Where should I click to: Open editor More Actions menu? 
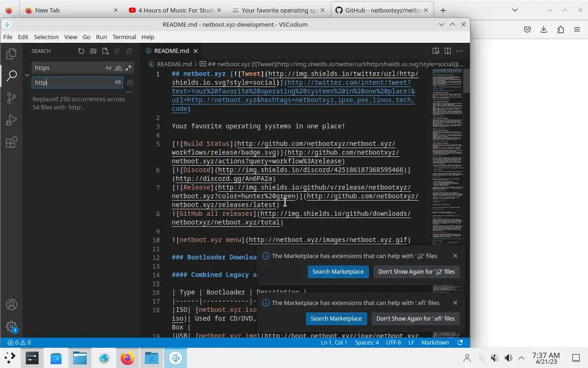pyautogui.click(x=459, y=51)
